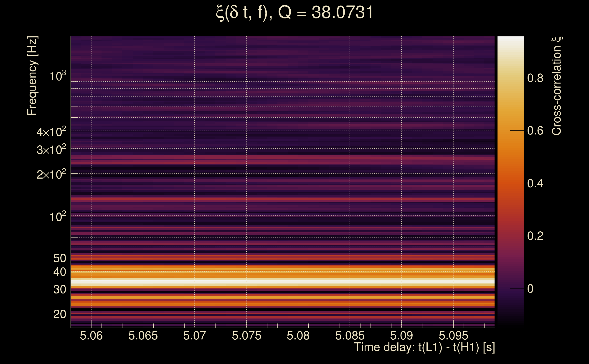Click the Time delay t(L1) - t(H1) axis label
Image resolution: width=589 pixels, height=364 pixels.
point(424,347)
